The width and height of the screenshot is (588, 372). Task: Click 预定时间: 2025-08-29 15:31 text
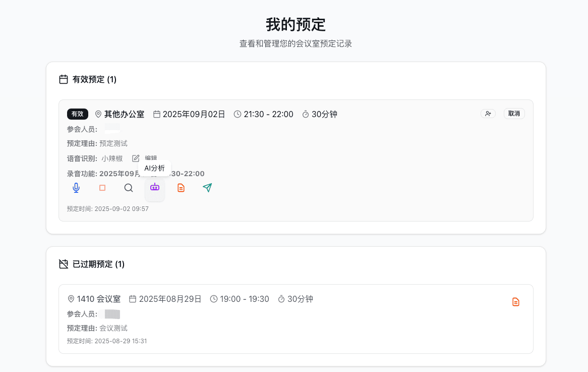pos(107,341)
